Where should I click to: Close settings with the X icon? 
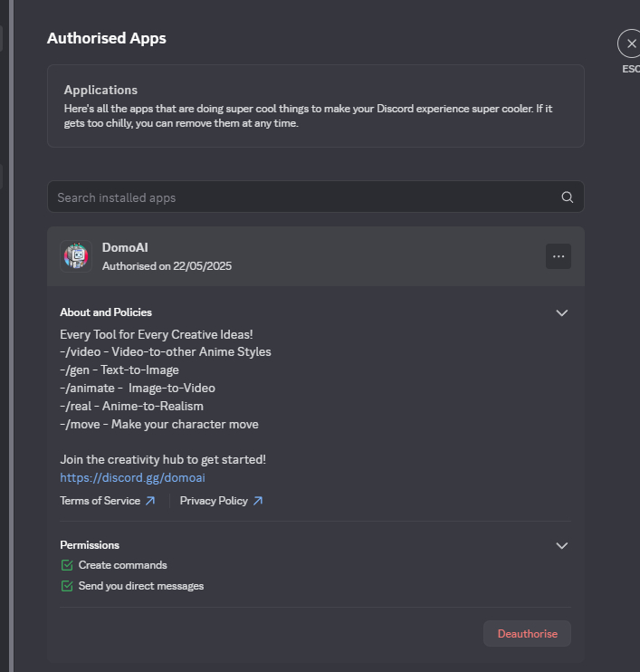(x=631, y=43)
